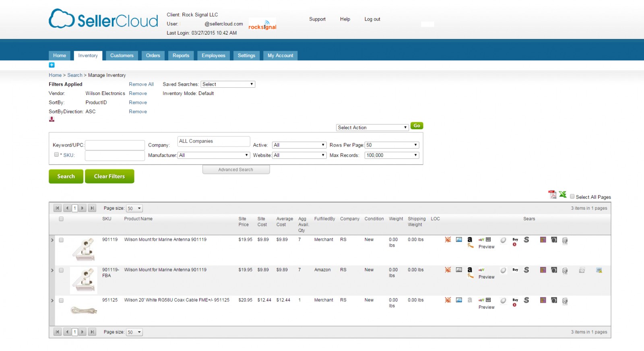Click the save-search icon below SortByDirection
Image resolution: width=644 pixels, height=351 pixels.
(52, 119)
